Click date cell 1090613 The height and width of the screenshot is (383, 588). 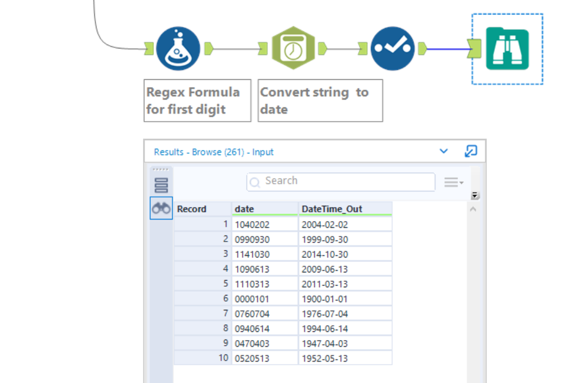coord(265,269)
